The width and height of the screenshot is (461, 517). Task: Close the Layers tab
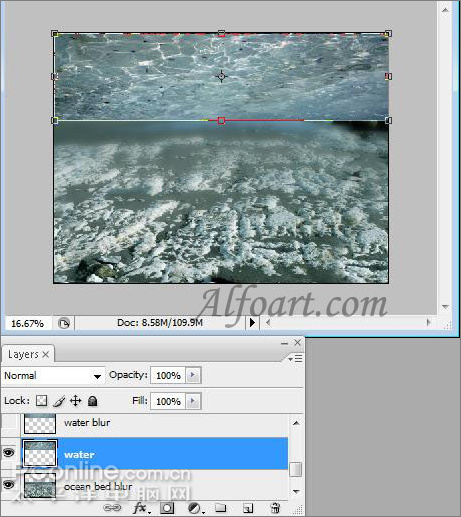46,354
